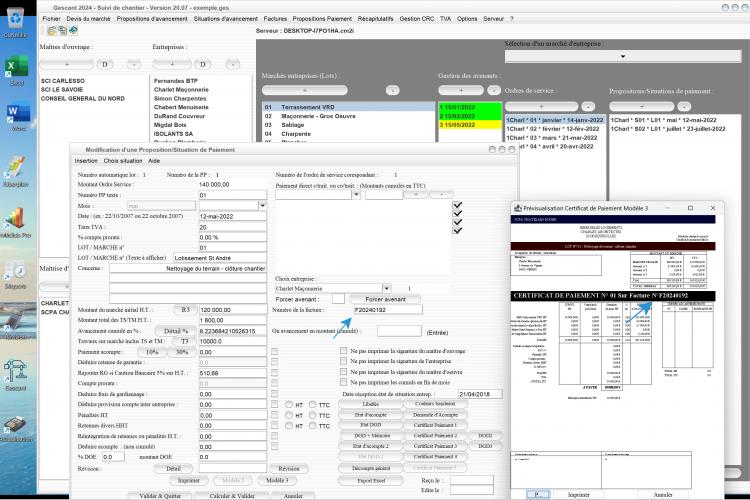Add a new Ordre de service
The image size is (750, 500).
(x=541, y=106)
